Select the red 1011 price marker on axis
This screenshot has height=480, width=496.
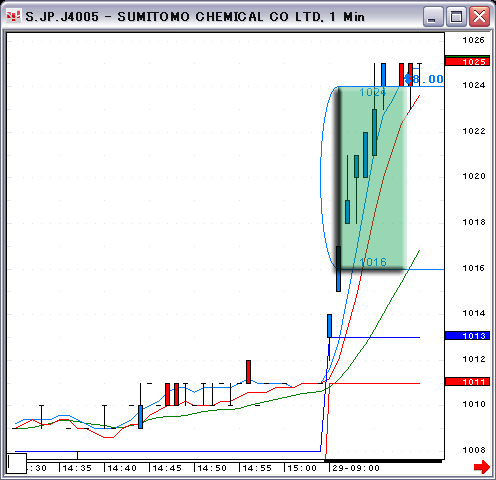(467, 381)
